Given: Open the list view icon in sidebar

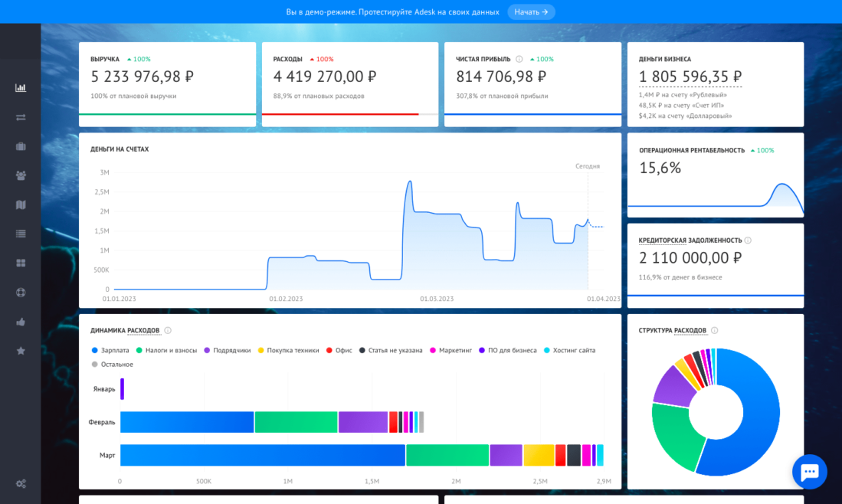Looking at the screenshot, I should 21,234.
